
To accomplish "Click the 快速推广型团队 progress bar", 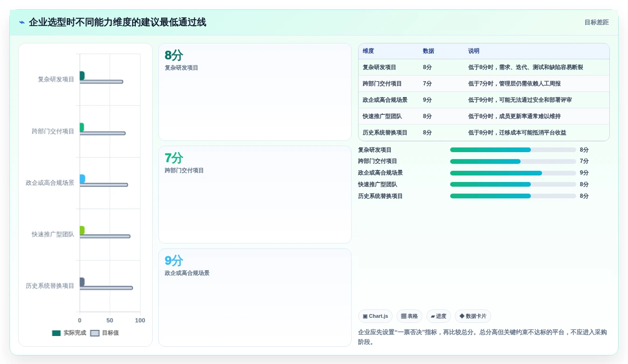I will tap(513, 184).
